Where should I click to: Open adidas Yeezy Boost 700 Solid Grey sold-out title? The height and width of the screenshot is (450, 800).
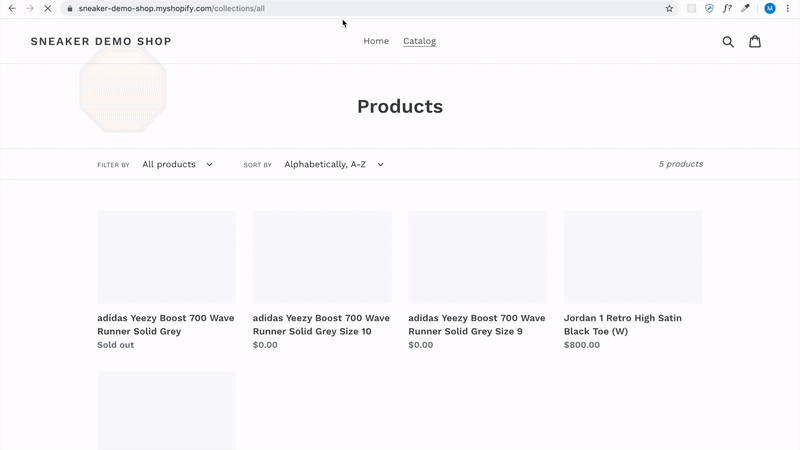(x=166, y=324)
